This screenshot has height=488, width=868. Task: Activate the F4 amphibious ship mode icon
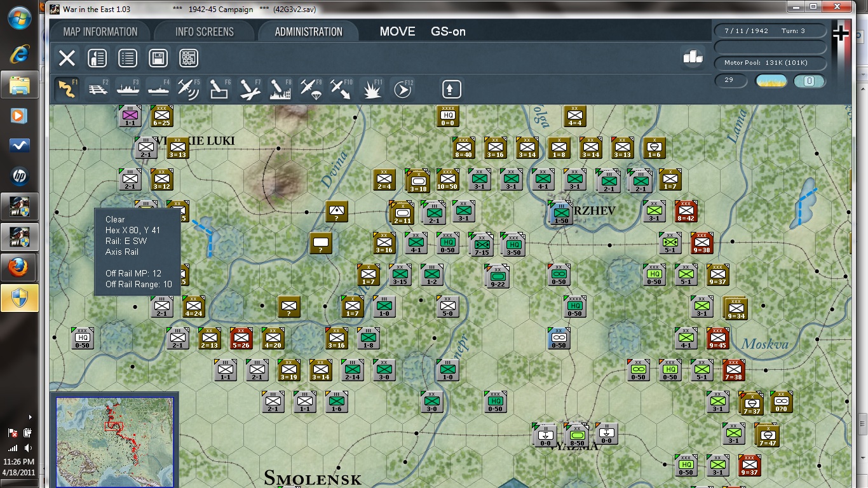coord(158,89)
